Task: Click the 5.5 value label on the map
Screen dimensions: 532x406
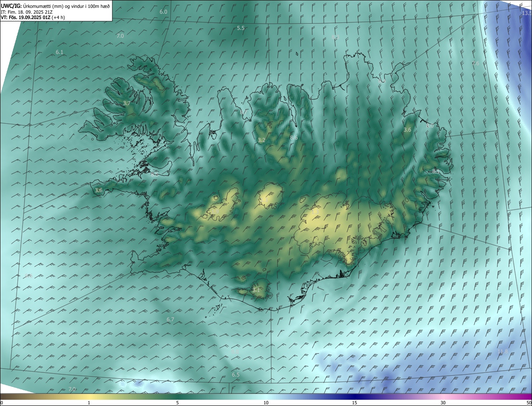Action: (x=241, y=28)
